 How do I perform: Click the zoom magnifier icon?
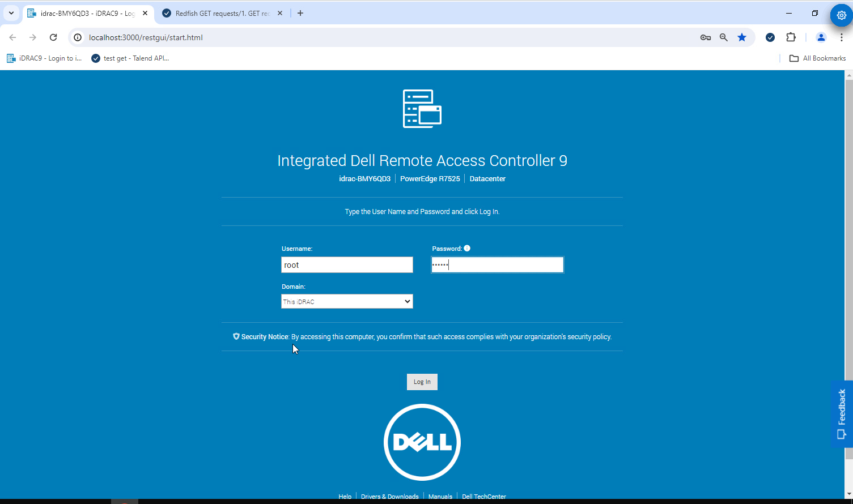point(724,37)
